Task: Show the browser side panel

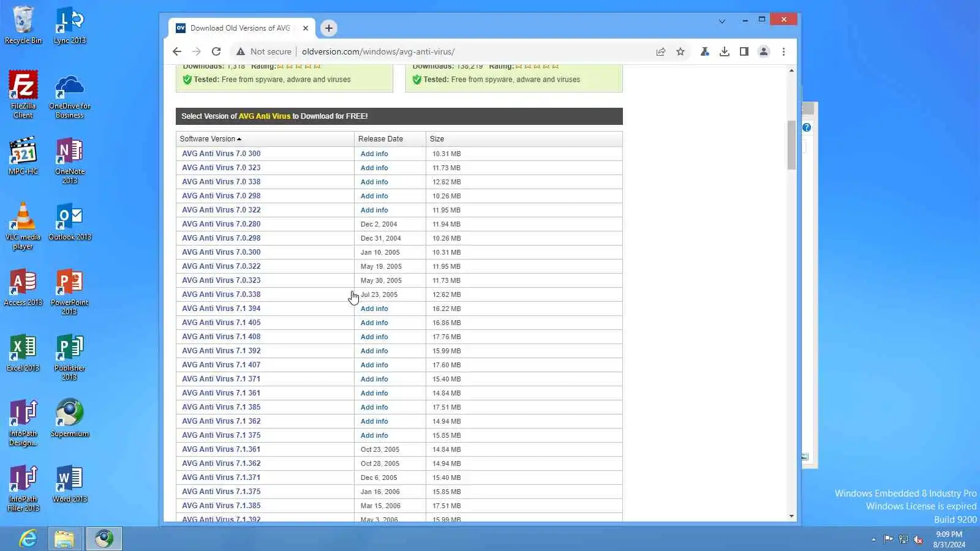Action: coord(744,52)
